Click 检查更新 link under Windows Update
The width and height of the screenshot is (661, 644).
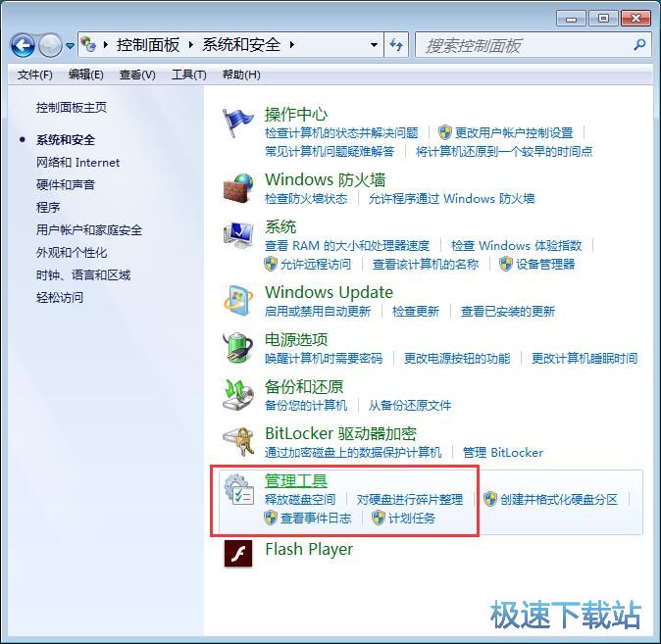pos(416,312)
